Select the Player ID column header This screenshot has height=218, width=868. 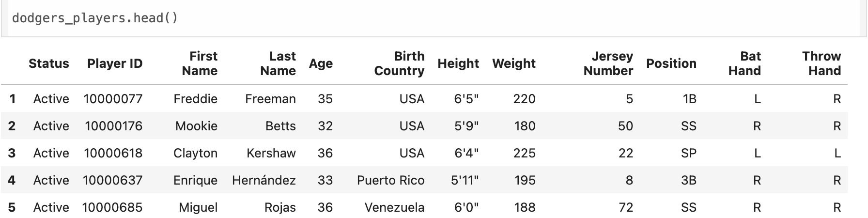[115, 63]
